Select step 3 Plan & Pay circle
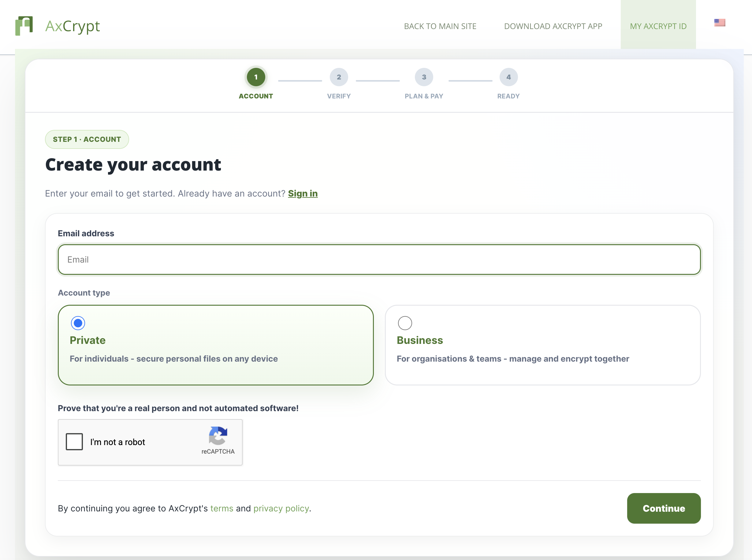Image resolution: width=752 pixels, height=560 pixels. (x=424, y=77)
